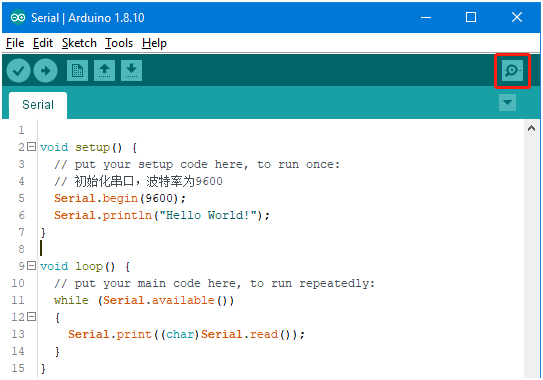Click the Upload arrow button

click(45, 71)
